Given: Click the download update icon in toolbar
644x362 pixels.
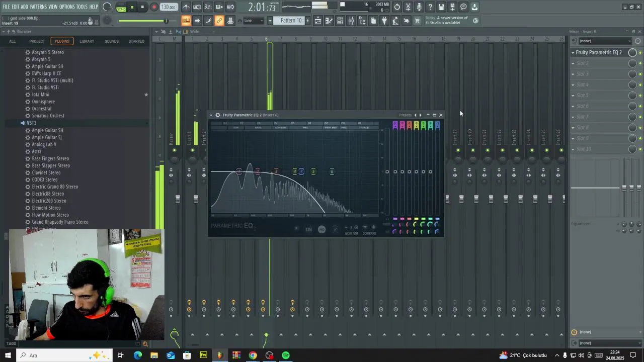Looking at the screenshot, I should point(474,7).
